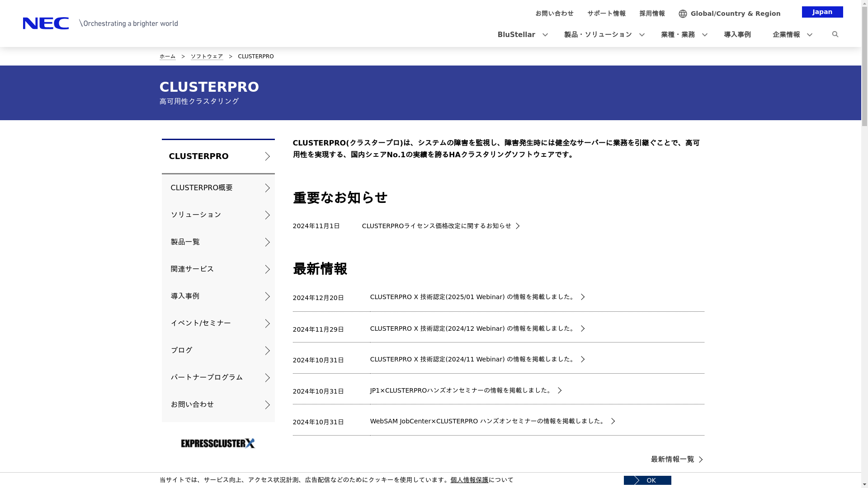Open the BluStellar menu item

tap(516, 35)
